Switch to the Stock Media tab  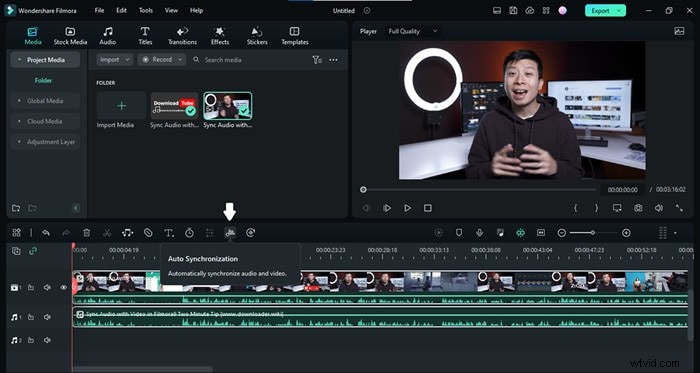(70, 36)
